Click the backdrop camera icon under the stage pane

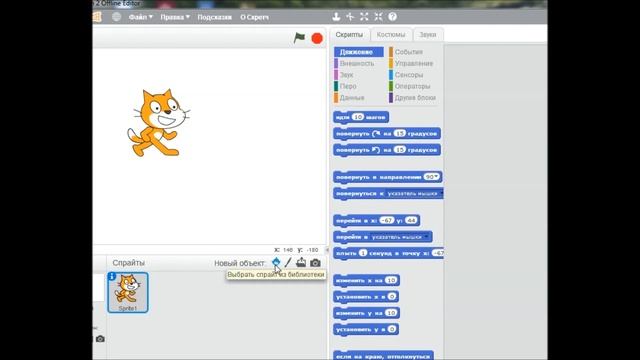coord(100,339)
